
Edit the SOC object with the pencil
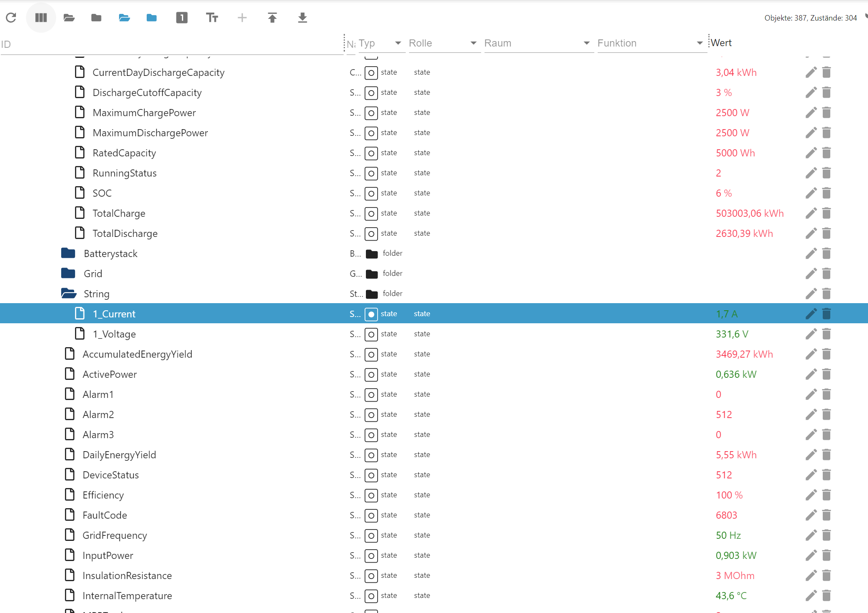[x=811, y=193]
